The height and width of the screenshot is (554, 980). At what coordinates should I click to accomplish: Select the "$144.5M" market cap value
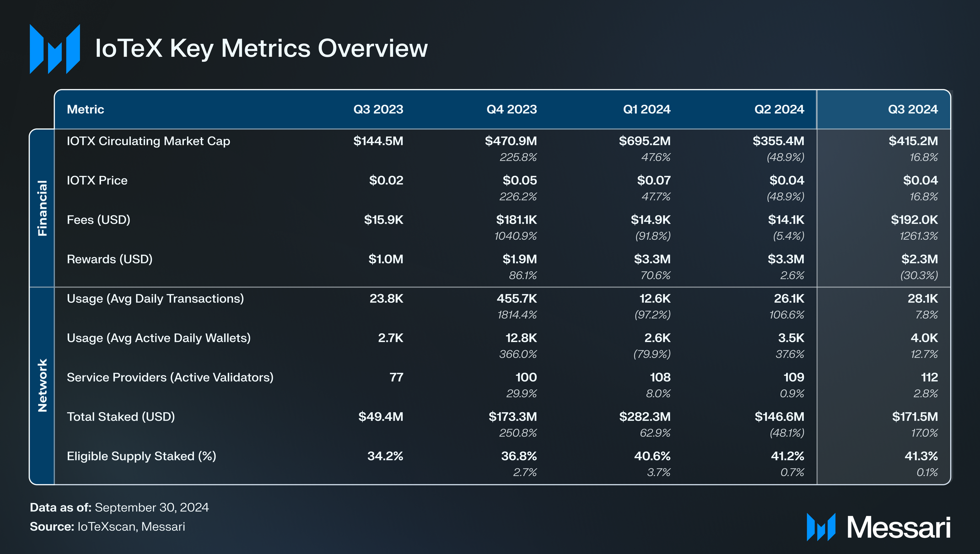[x=378, y=141]
